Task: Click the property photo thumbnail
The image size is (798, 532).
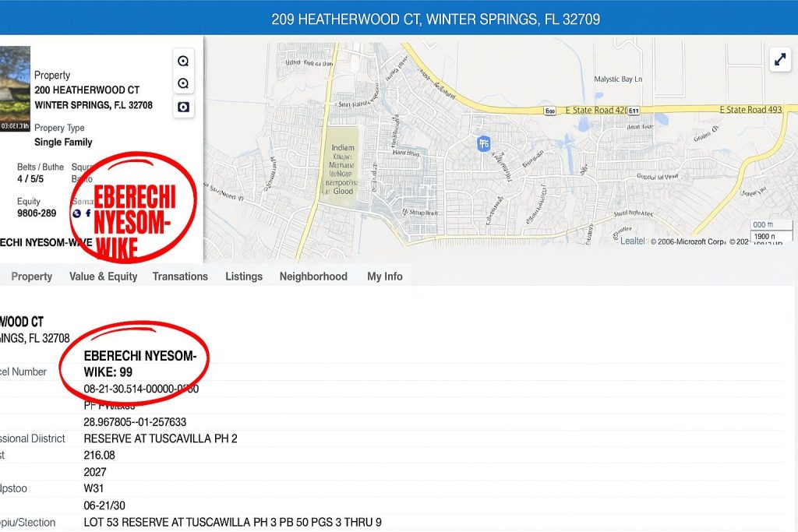Action: pos(15,89)
